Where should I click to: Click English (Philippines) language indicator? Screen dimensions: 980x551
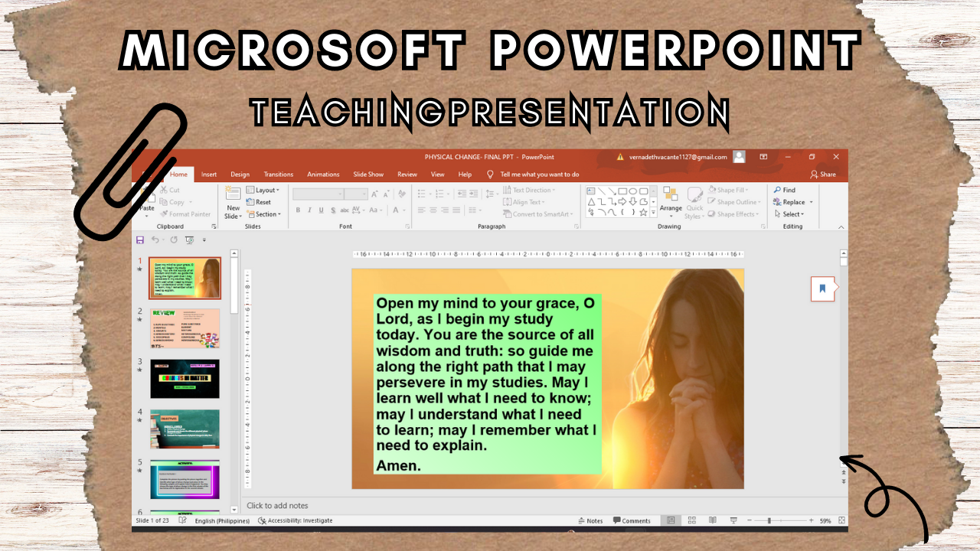click(x=222, y=520)
